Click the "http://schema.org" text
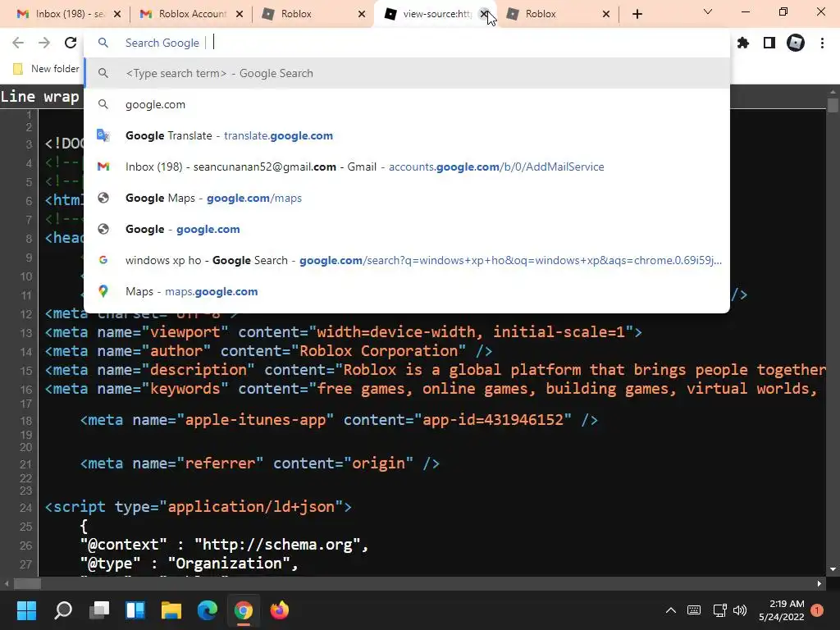This screenshot has width=840, height=630. tap(277, 545)
